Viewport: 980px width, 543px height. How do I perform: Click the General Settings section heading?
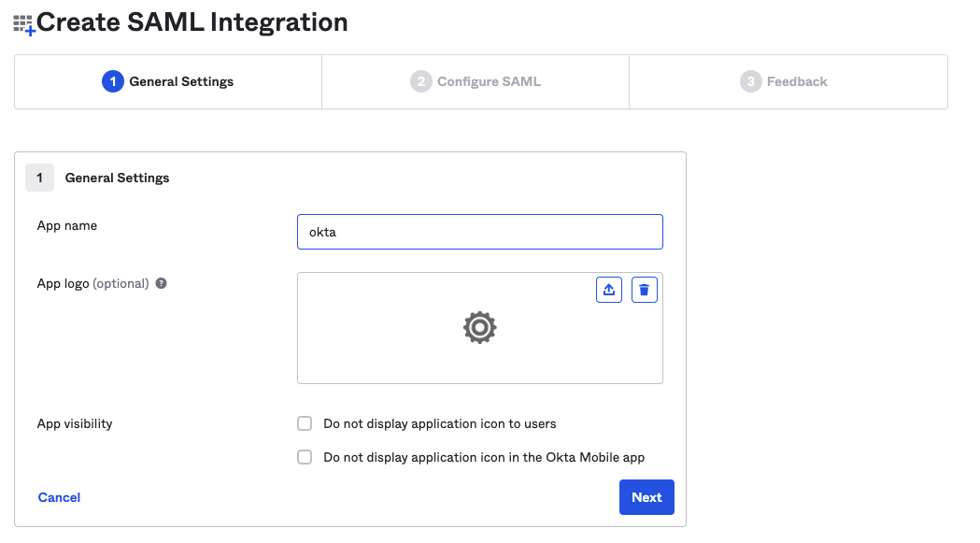coord(117,178)
